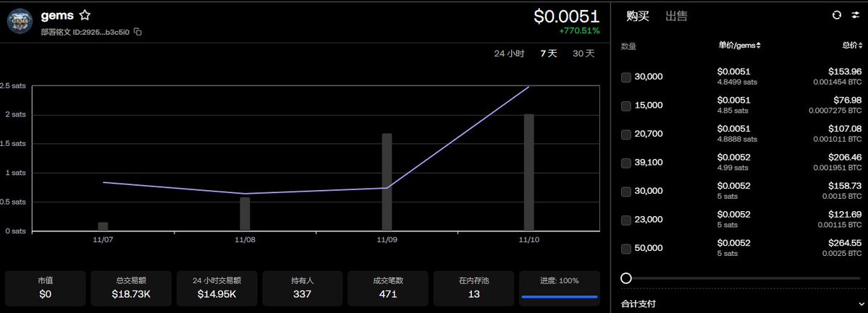Click the $264.55 total price

846,243
